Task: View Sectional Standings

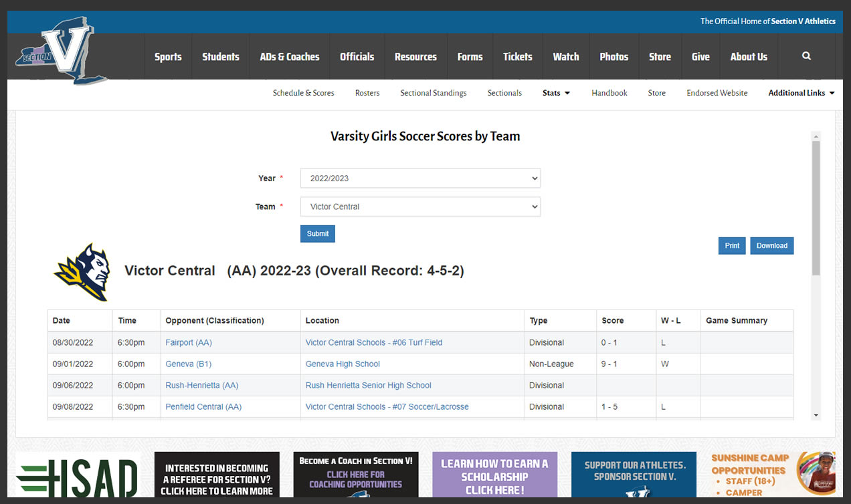Action: pos(434,93)
